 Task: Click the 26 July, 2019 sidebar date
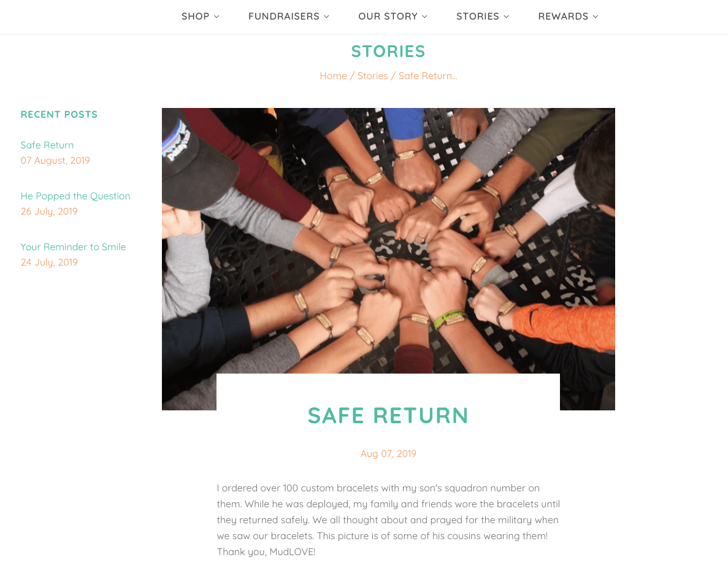(48, 212)
